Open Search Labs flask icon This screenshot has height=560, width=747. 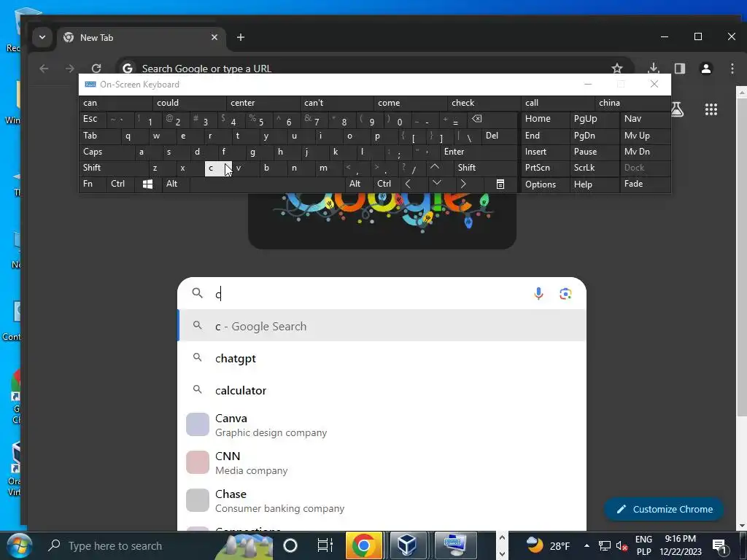678,109
